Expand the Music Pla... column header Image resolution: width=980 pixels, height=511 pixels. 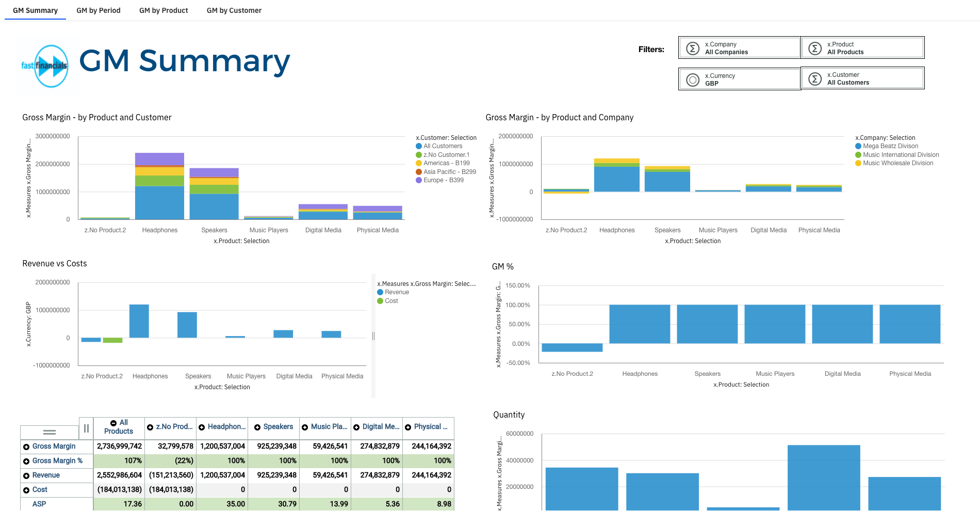305,427
